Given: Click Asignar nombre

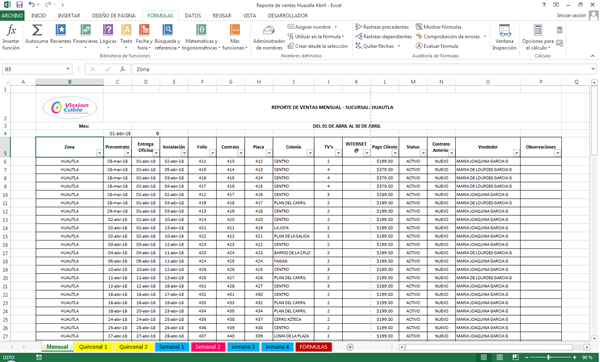Looking at the screenshot, I should coord(312,27).
